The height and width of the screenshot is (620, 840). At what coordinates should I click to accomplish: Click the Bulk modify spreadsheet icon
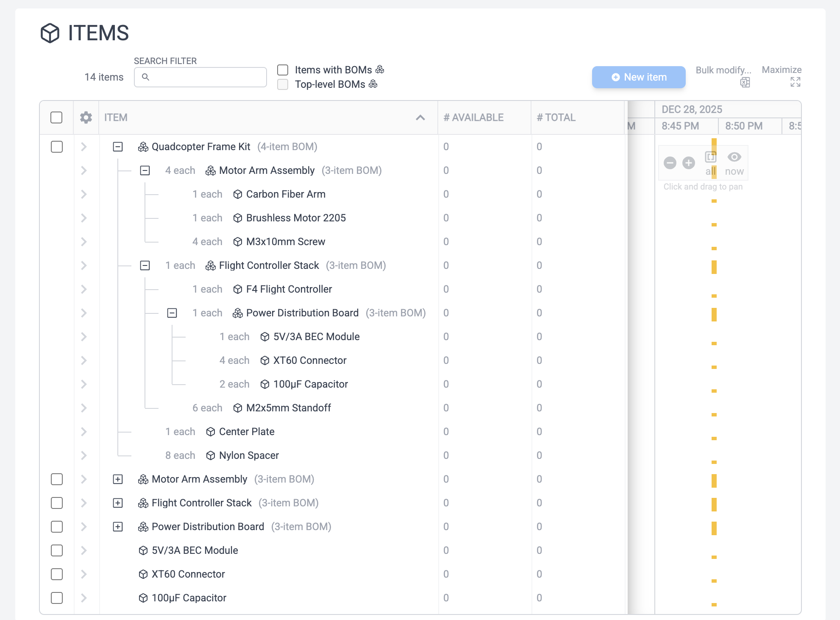tap(745, 82)
